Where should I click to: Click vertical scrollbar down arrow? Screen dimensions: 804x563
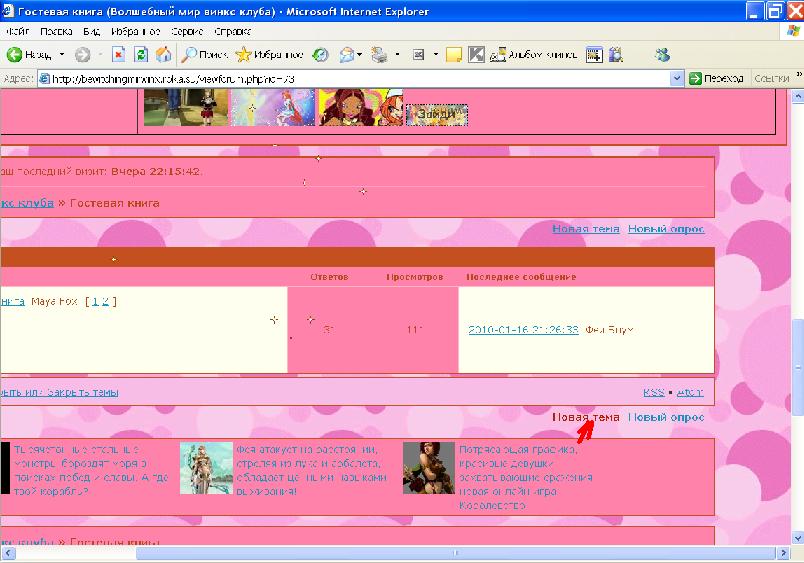[x=797, y=538]
